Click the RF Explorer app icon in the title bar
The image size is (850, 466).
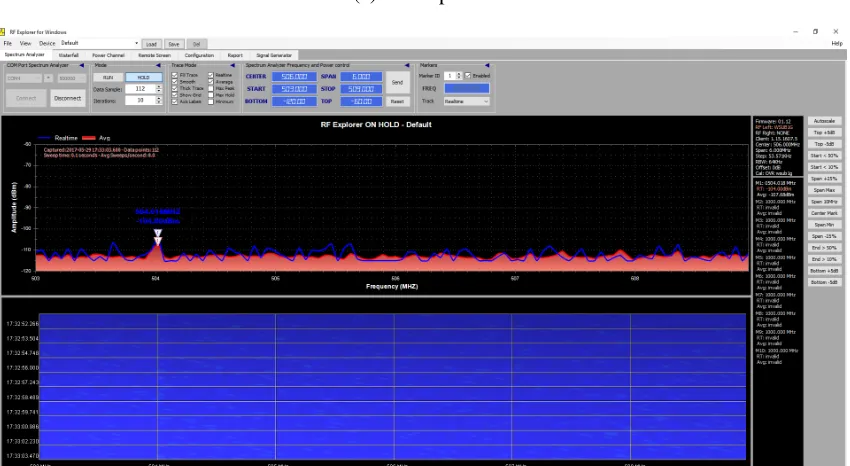[x=2, y=32]
